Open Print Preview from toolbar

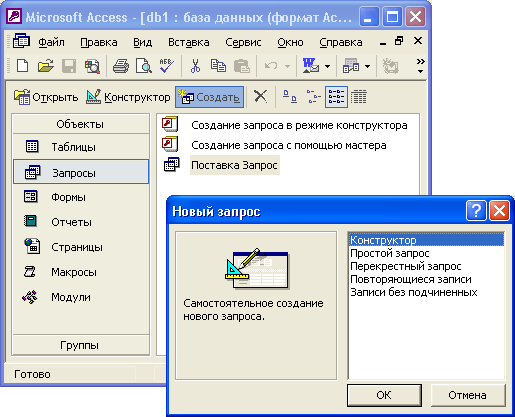click(x=144, y=66)
